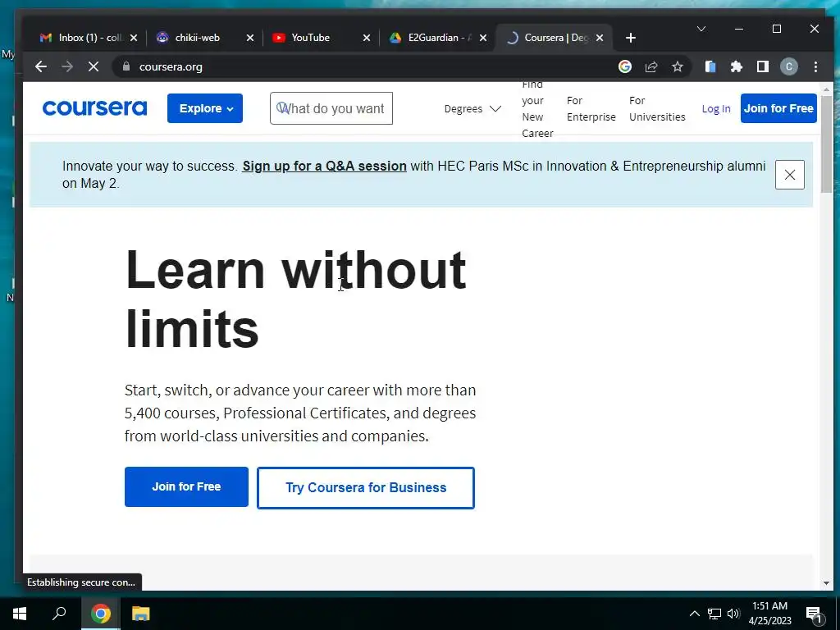Image resolution: width=840 pixels, height=630 pixels.
Task: Click hero Join for Free button
Action: tap(186, 486)
